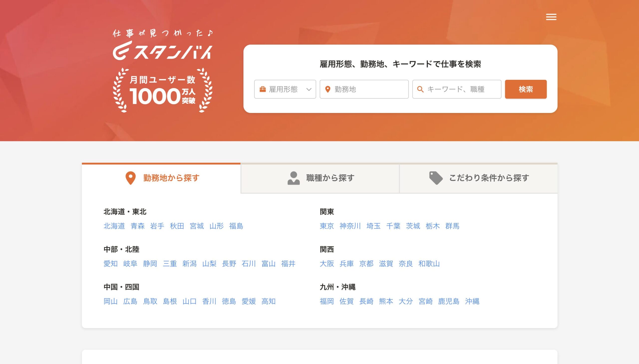This screenshot has height=364, width=639.
Task: Click the location pin icon in 勤務地 field
Action: (x=327, y=89)
